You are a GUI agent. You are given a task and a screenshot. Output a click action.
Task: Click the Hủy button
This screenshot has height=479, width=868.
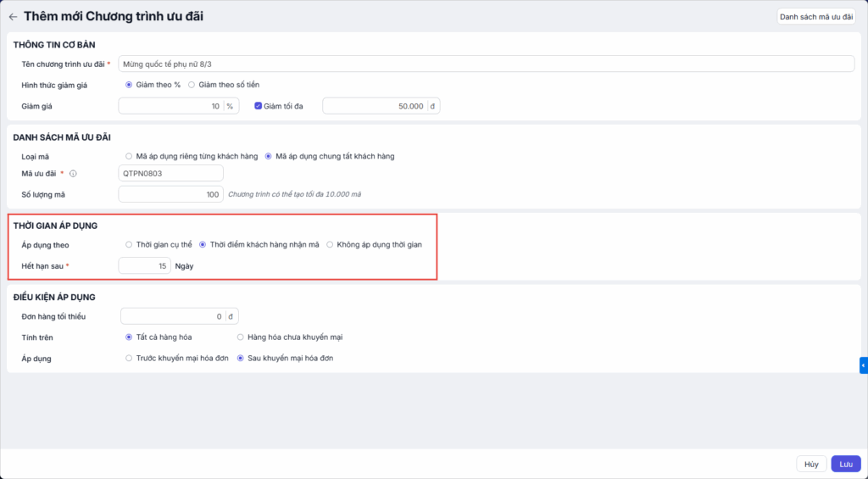811,464
